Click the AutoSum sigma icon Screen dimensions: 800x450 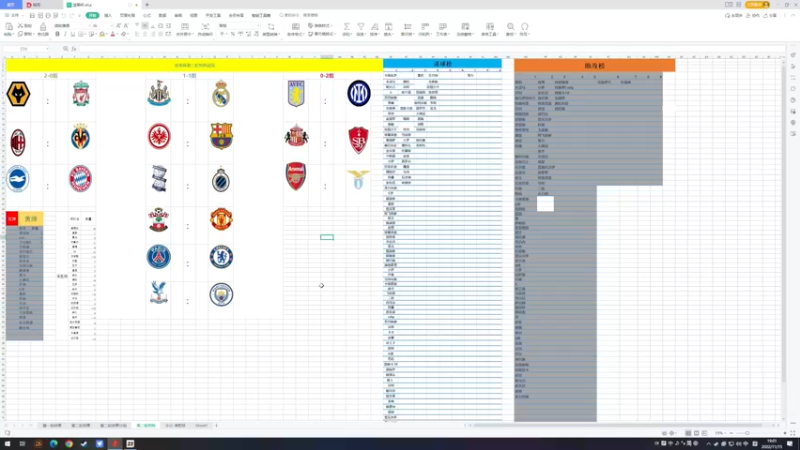pyautogui.click(x=346, y=27)
